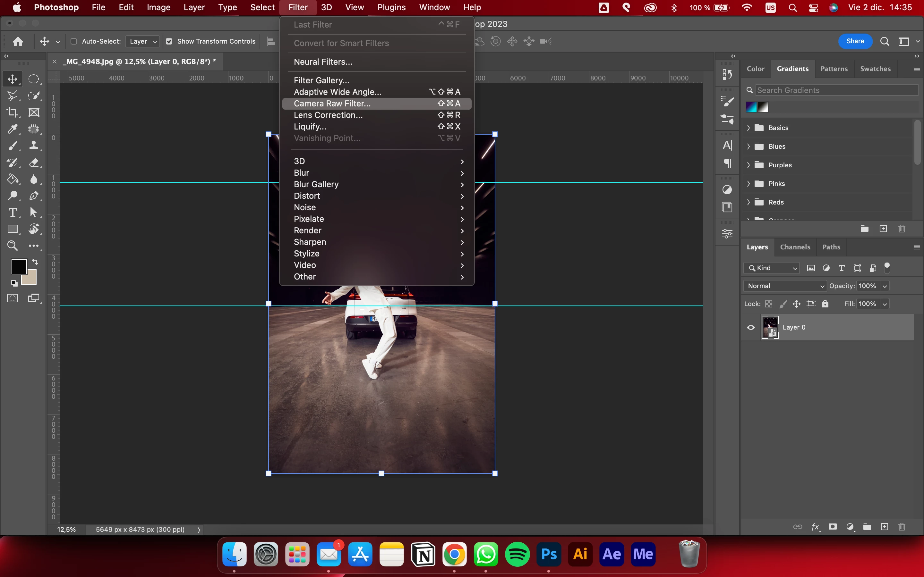Select the Horizontal Type tool
This screenshot has width=924, height=577.
pos(12,213)
